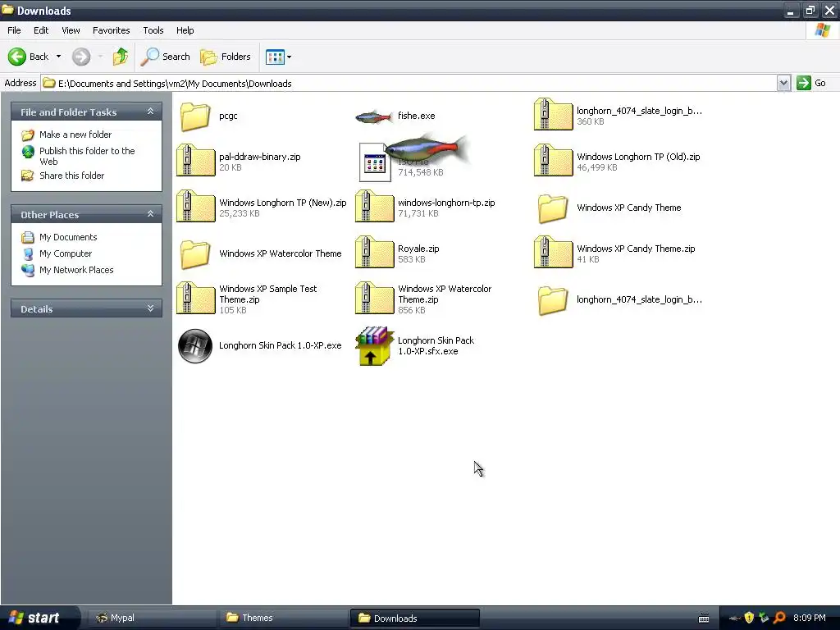Select the bottom-right longhorn_4074_slate_login folder icon
The width and height of the screenshot is (840, 630).
click(553, 300)
